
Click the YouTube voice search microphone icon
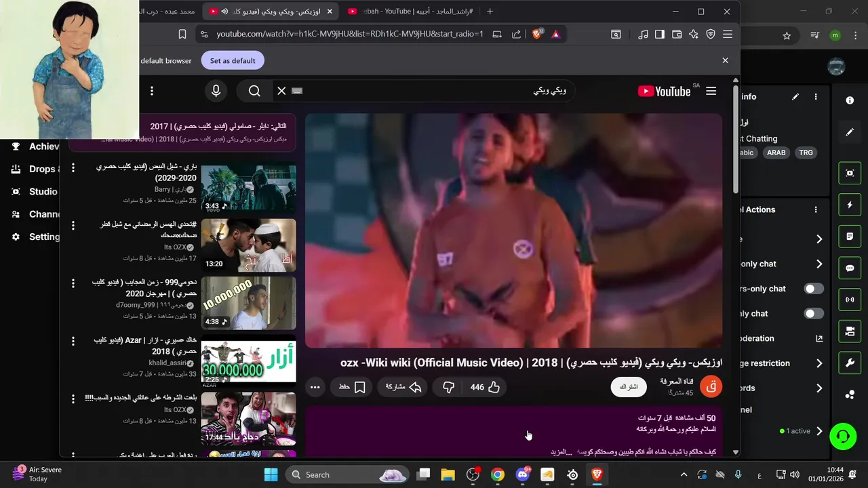pos(216,91)
